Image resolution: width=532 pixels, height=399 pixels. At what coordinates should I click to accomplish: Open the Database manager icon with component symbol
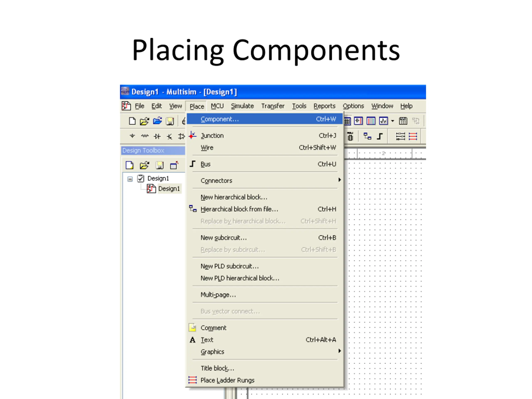(x=358, y=121)
